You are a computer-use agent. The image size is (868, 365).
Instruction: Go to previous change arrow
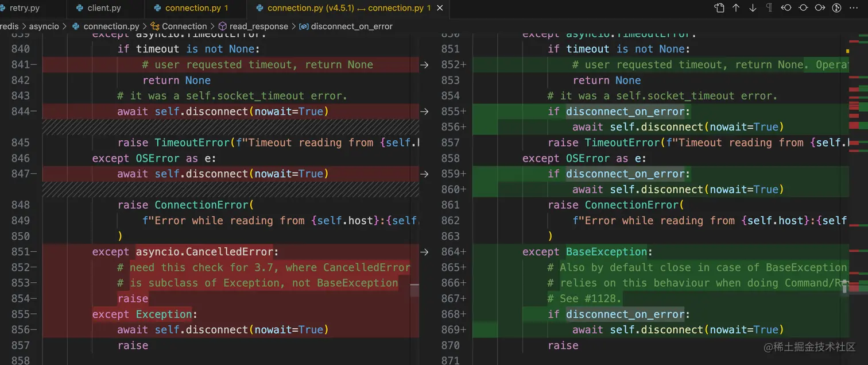[x=736, y=8]
